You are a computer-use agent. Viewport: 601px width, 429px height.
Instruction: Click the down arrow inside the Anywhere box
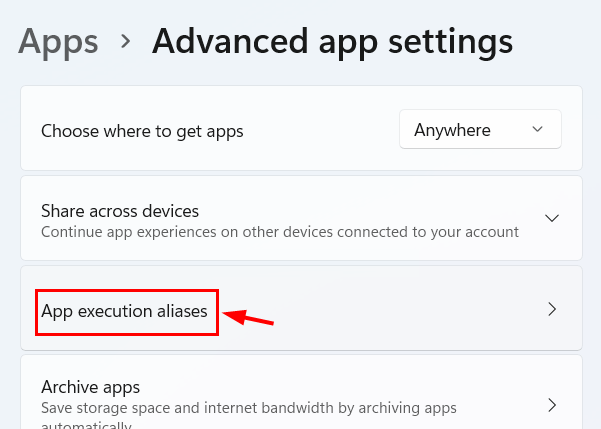click(537, 129)
